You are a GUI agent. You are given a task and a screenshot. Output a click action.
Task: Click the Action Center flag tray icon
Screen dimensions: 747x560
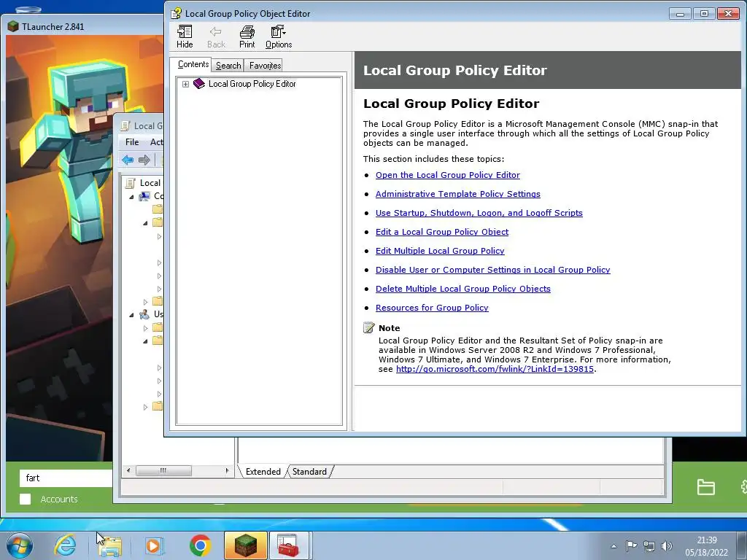tap(631, 546)
